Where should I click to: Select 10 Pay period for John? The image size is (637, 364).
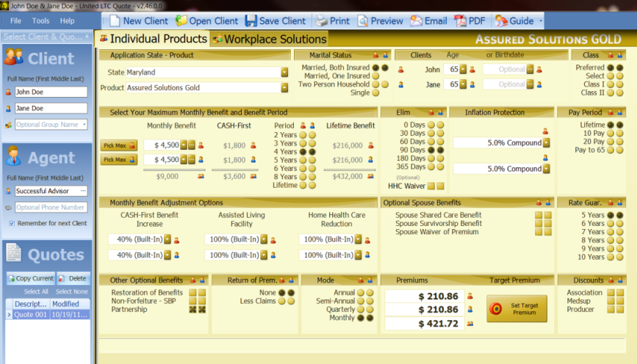point(611,133)
